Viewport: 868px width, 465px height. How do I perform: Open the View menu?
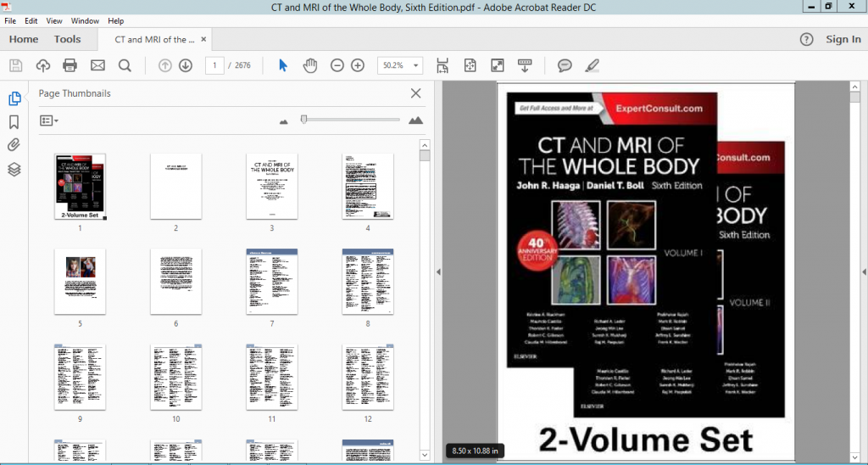tap(54, 21)
